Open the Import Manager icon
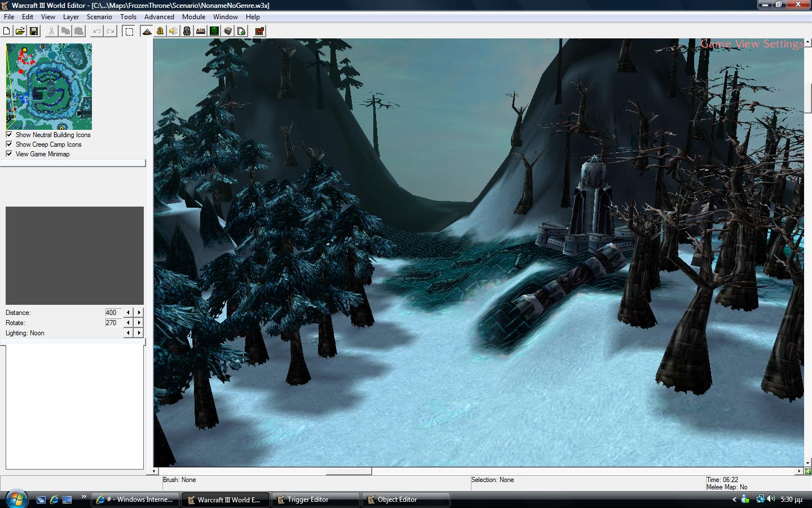812x508 pixels. 241,31
